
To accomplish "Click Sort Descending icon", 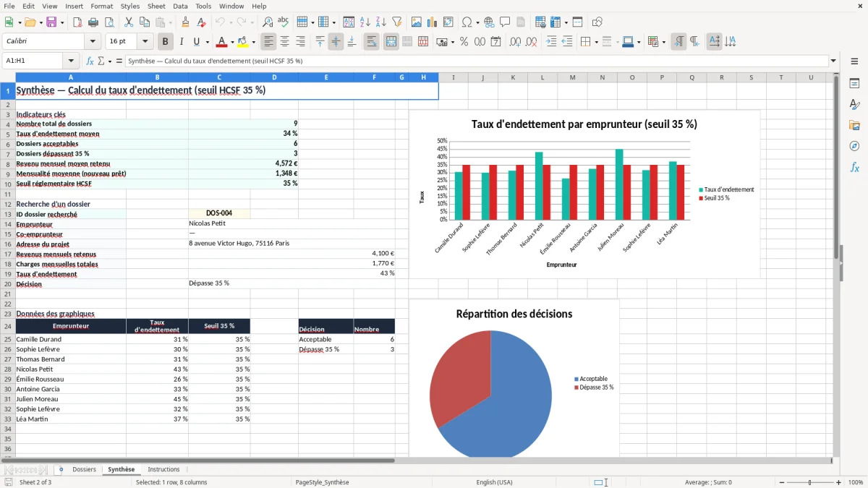I will coord(381,22).
